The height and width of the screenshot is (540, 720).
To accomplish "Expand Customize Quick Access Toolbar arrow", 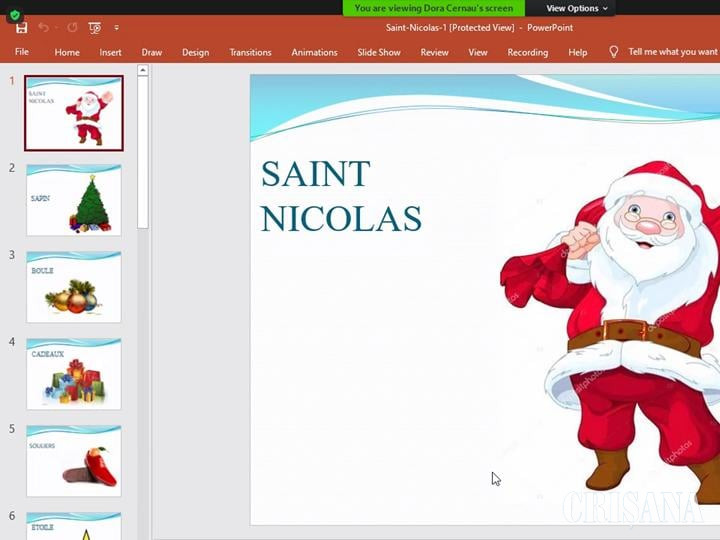I will click(116, 28).
